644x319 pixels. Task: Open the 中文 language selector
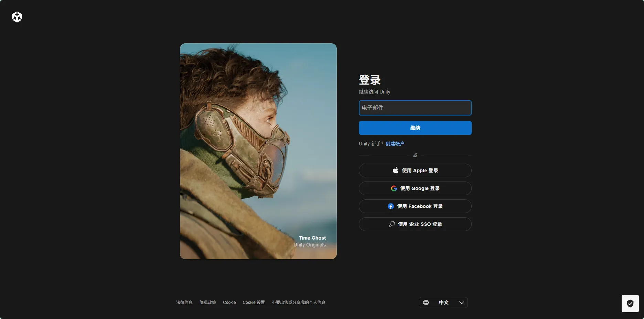pos(443,302)
